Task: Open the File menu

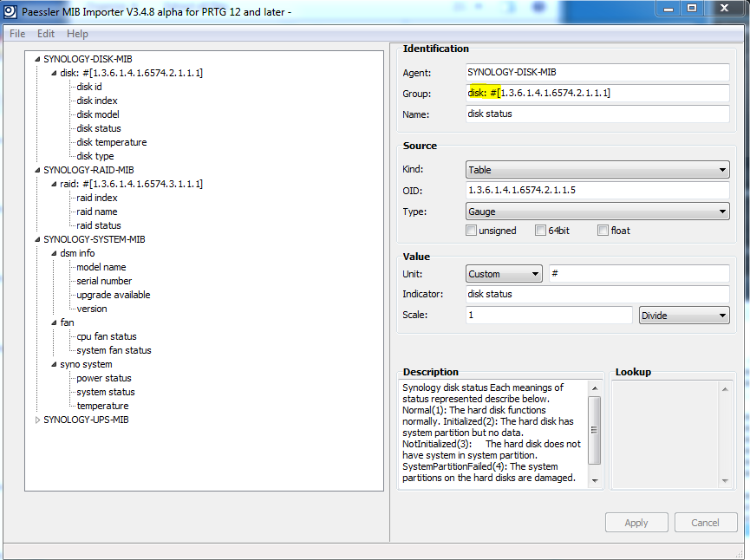Action: pos(17,34)
